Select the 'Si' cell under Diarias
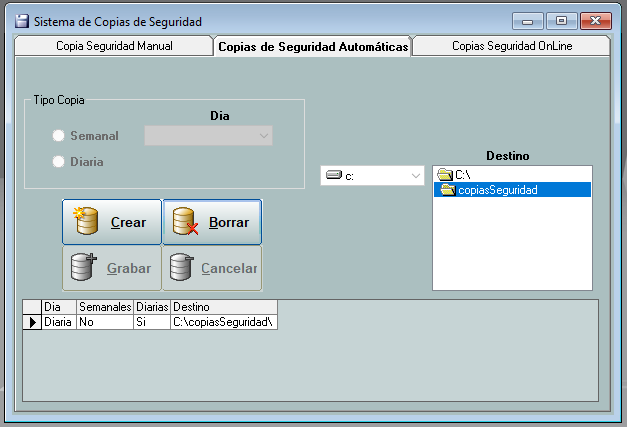The width and height of the screenshot is (627, 427). click(x=152, y=322)
